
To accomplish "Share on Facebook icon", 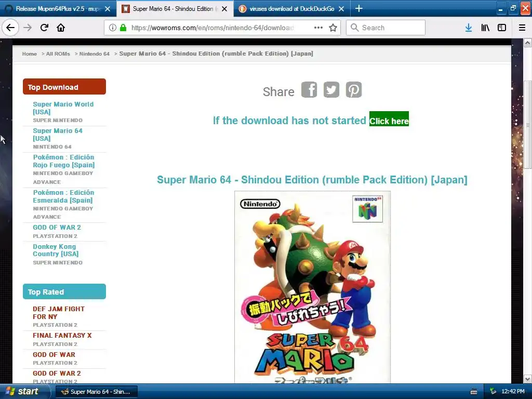I will click(309, 90).
